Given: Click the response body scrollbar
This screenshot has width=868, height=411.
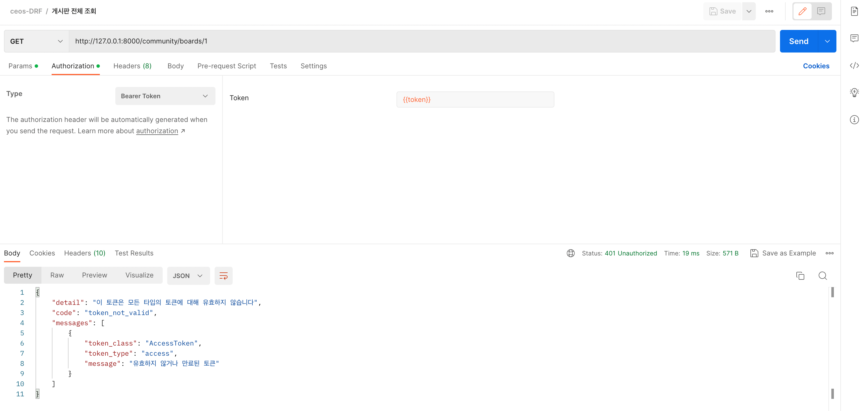Looking at the screenshot, I should click(x=832, y=343).
